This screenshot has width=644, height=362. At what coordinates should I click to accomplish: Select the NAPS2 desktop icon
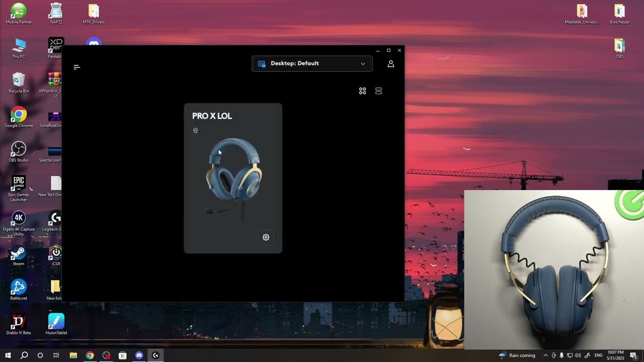click(x=56, y=14)
